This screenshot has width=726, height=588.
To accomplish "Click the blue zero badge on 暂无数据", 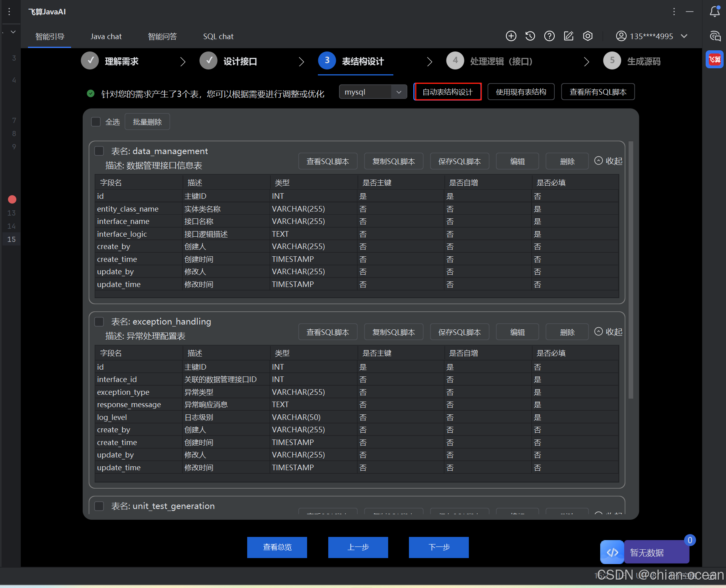I will pyautogui.click(x=690, y=540).
